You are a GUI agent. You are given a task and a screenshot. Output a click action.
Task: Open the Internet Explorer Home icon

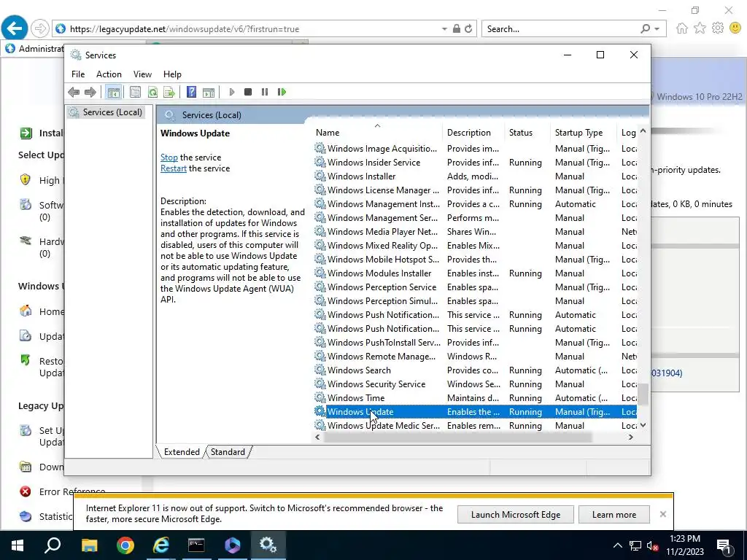point(682,28)
